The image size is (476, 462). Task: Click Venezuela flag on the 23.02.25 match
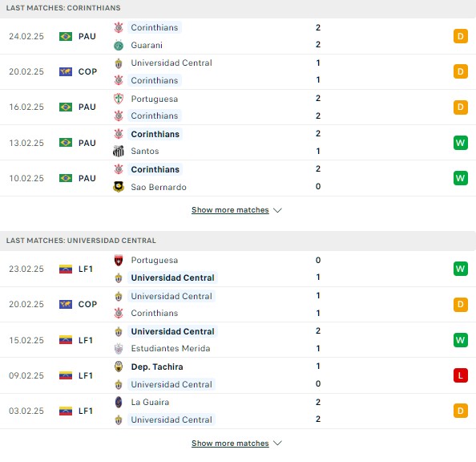[66, 269]
